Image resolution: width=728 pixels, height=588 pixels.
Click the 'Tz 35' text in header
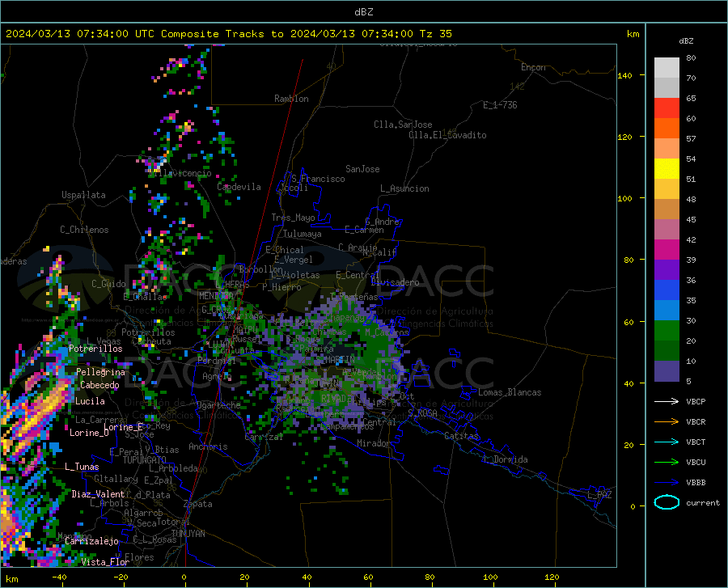(x=435, y=34)
